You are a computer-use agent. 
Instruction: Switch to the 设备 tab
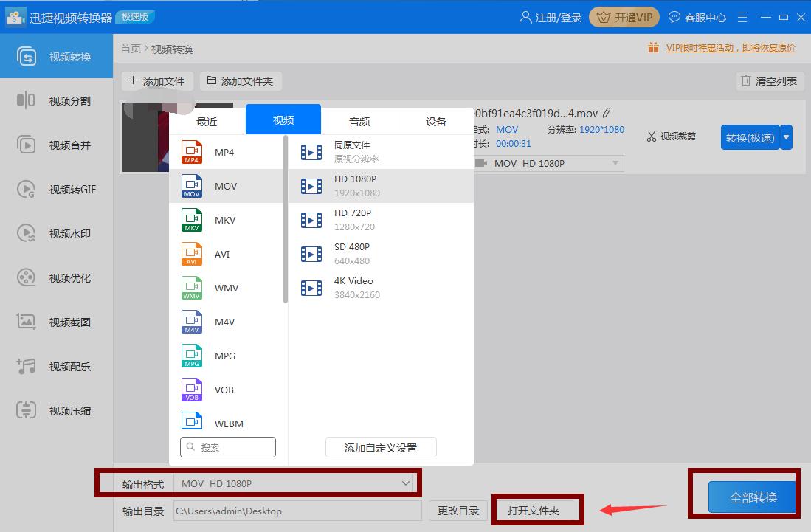click(x=436, y=122)
